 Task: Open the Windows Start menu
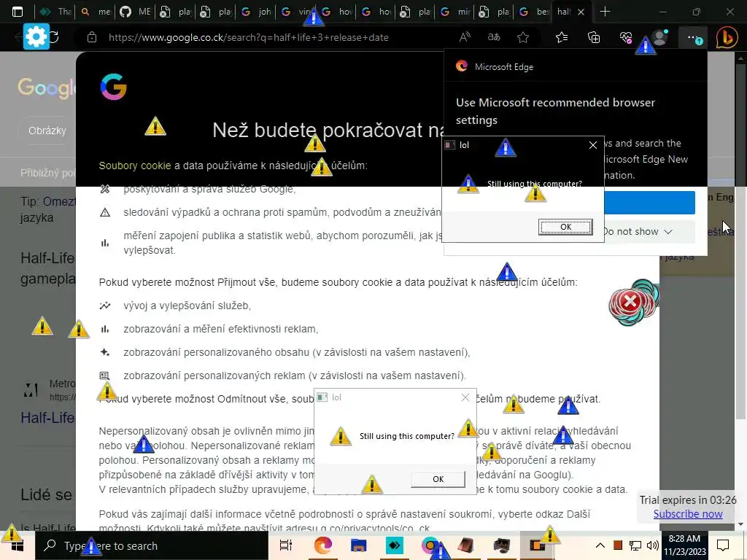(x=18, y=545)
